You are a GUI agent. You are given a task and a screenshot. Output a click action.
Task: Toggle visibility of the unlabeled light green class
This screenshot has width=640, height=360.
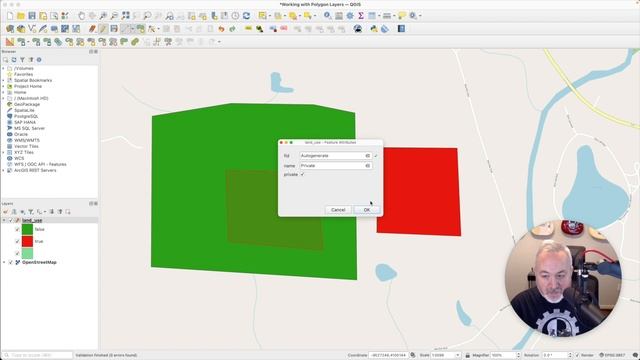pyautogui.click(x=17, y=253)
